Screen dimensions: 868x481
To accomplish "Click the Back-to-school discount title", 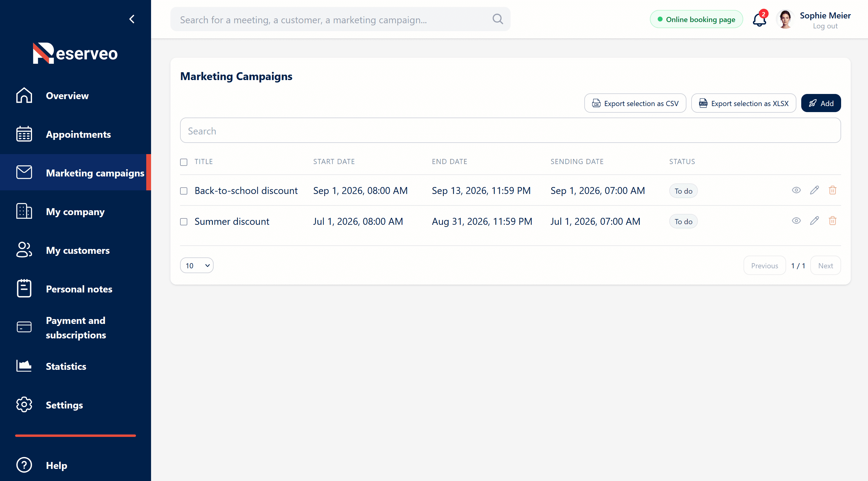I will coord(246,191).
